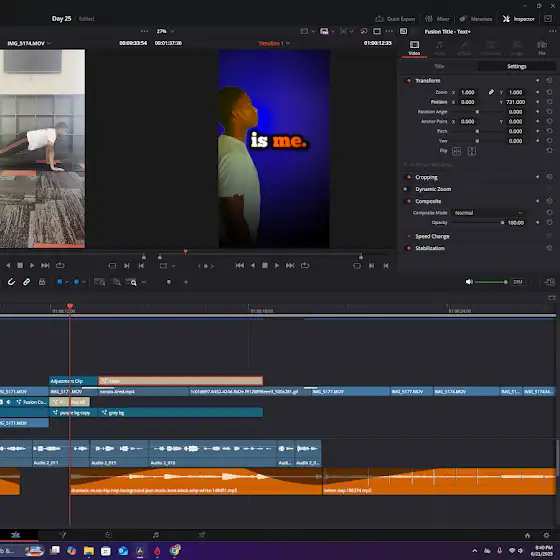Enable the Dynamic Zoom section

[405, 189]
